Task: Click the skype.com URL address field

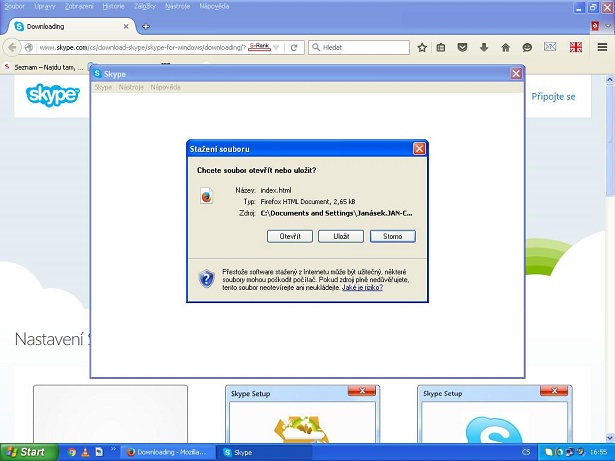Action: pyautogui.click(x=143, y=47)
